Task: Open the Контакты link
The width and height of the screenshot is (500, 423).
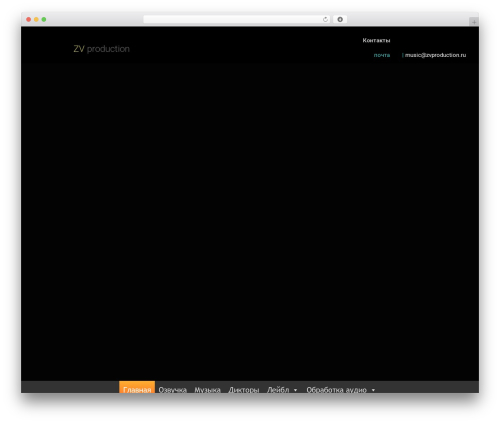Action: tap(376, 40)
